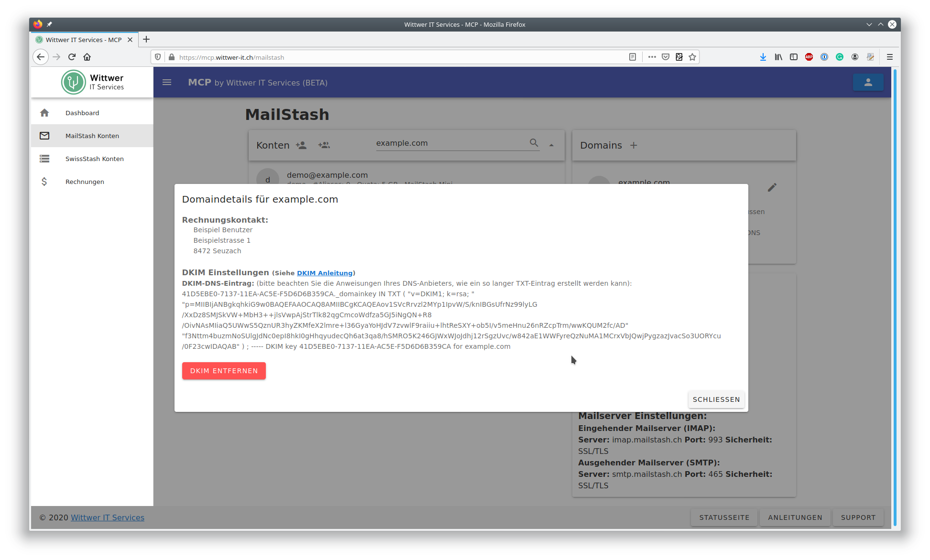The height and width of the screenshot is (560, 930).
Task: Click the Domaindetails für example.com heading
Action: click(x=260, y=199)
